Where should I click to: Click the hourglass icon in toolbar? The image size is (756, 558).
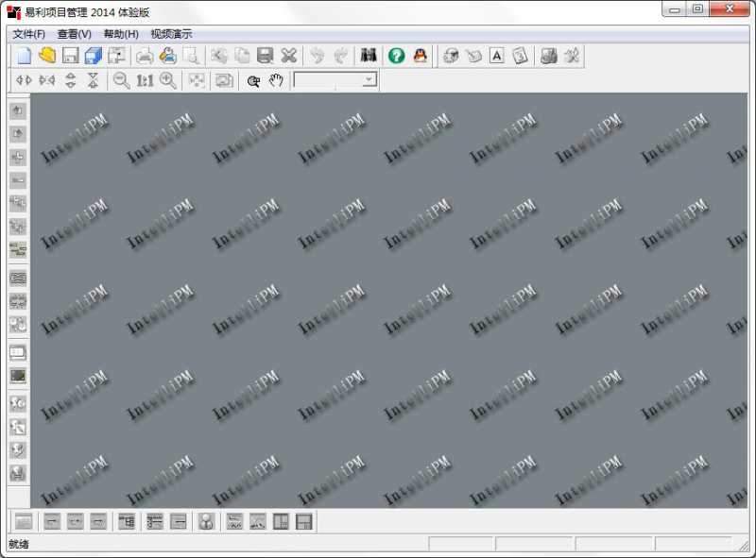[x=93, y=81]
